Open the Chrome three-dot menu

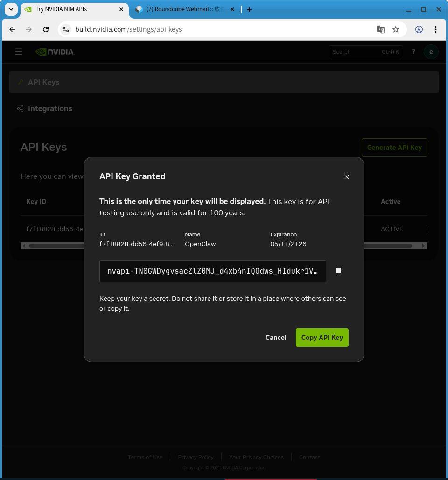coord(436,29)
